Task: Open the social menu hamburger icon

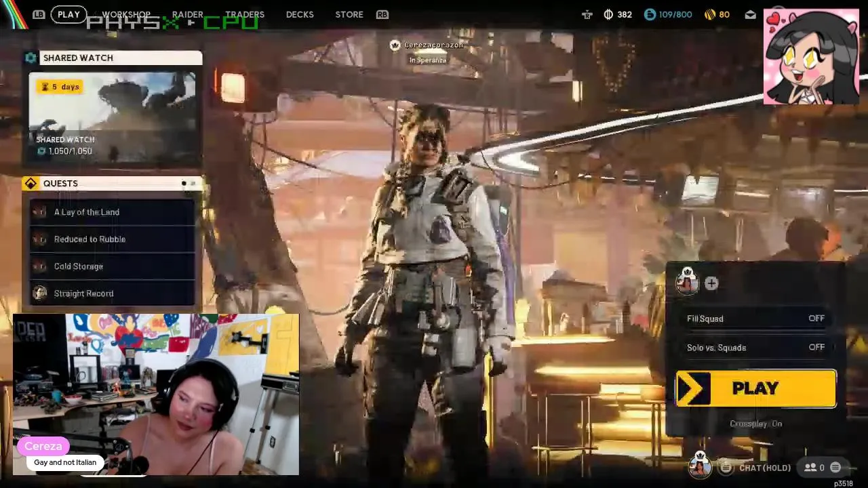Action: pos(835,468)
